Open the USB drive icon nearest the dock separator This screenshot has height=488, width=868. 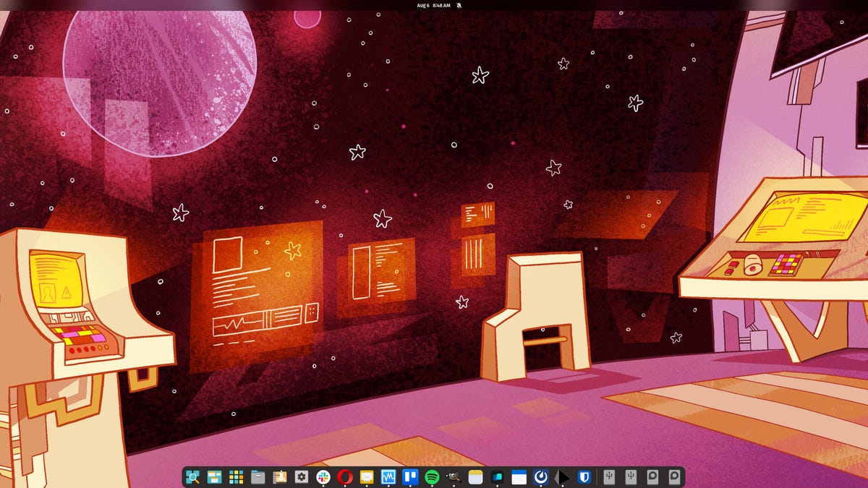pos(610,477)
